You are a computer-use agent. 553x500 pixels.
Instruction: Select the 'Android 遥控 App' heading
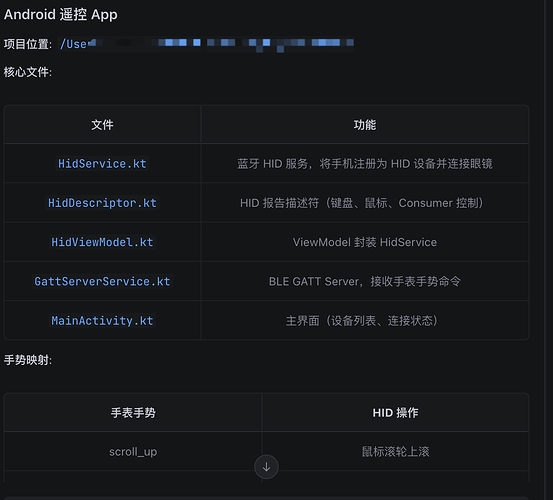click(61, 14)
